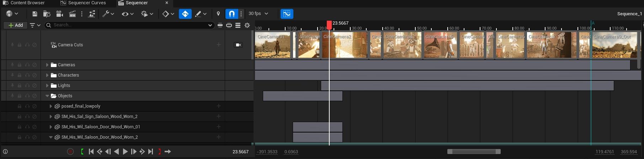Collapse the Objects folder
The height and width of the screenshot is (159, 644).
(x=47, y=96)
